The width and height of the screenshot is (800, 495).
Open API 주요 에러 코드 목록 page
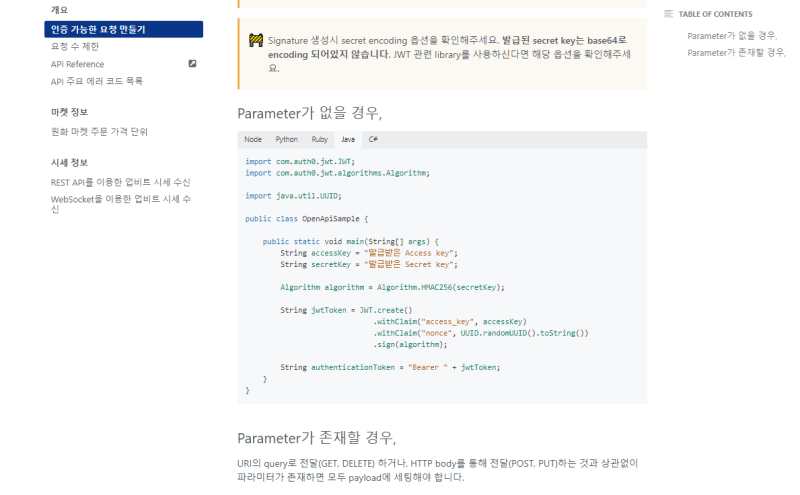pos(97,81)
